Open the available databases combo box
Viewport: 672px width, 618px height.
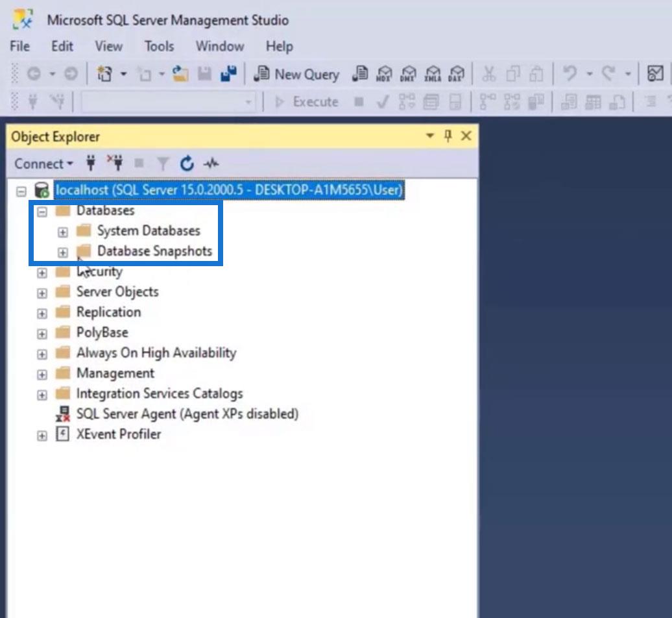(168, 102)
